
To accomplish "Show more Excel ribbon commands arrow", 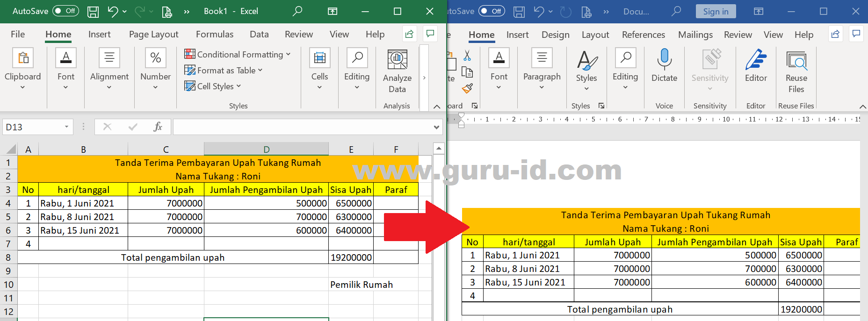I will coord(424,78).
